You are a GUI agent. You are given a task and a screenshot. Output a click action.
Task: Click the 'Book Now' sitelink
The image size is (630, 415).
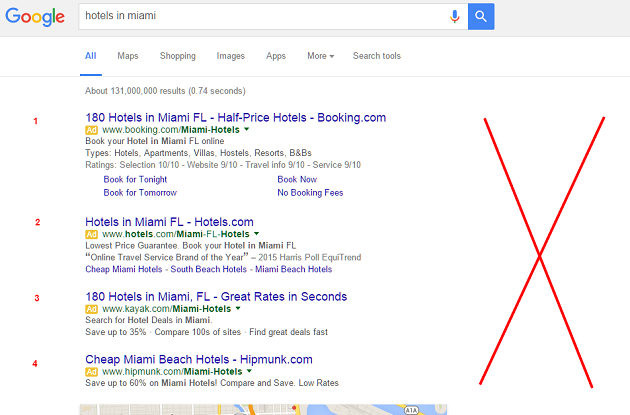297,180
